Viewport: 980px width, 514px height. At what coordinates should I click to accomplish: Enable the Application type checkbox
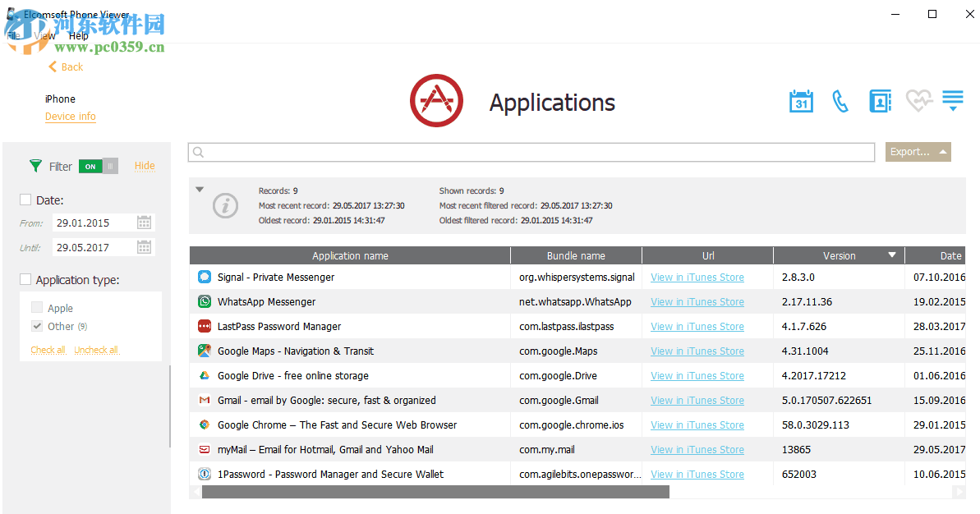pyautogui.click(x=25, y=280)
